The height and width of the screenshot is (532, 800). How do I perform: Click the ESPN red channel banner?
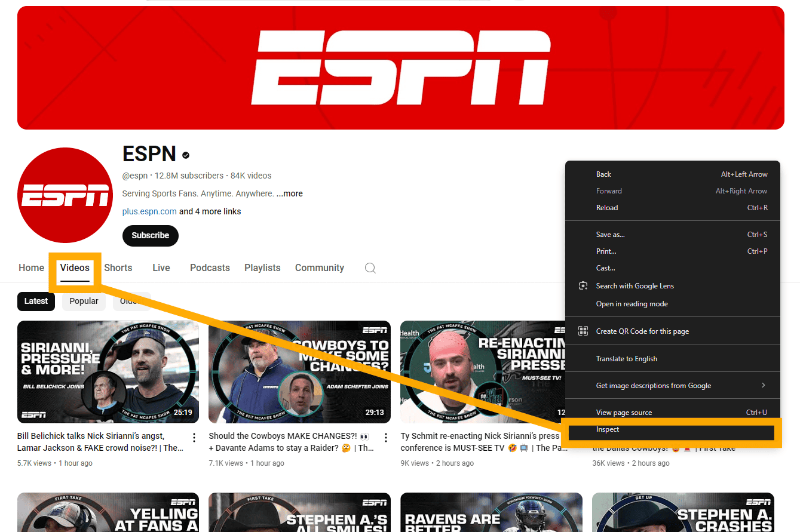pos(401,67)
